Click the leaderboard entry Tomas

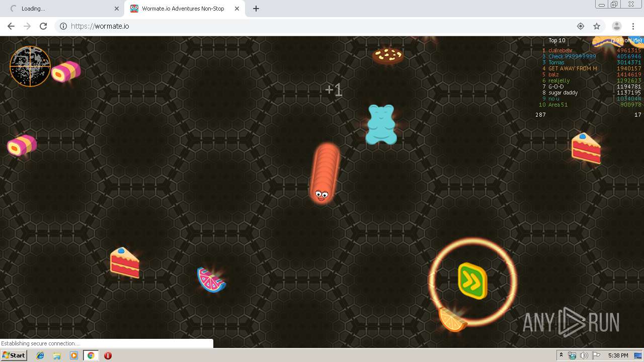click(x=556, y=62)
